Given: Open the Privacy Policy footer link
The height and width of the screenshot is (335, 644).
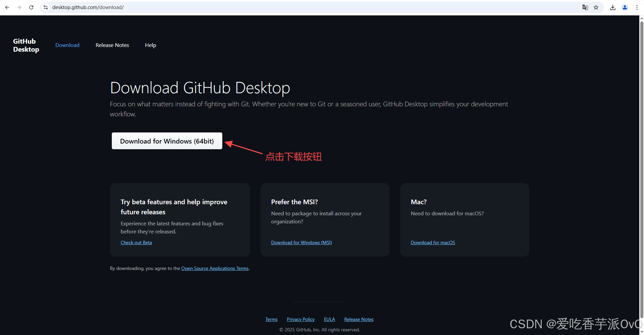Looking at the screenshot, I should [301, 319].
